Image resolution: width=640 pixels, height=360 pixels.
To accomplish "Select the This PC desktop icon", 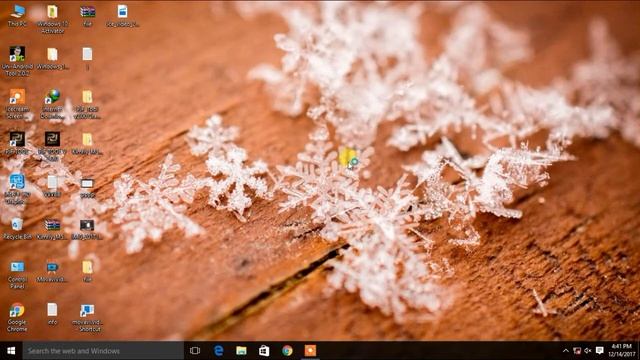I will pos(17,16).
